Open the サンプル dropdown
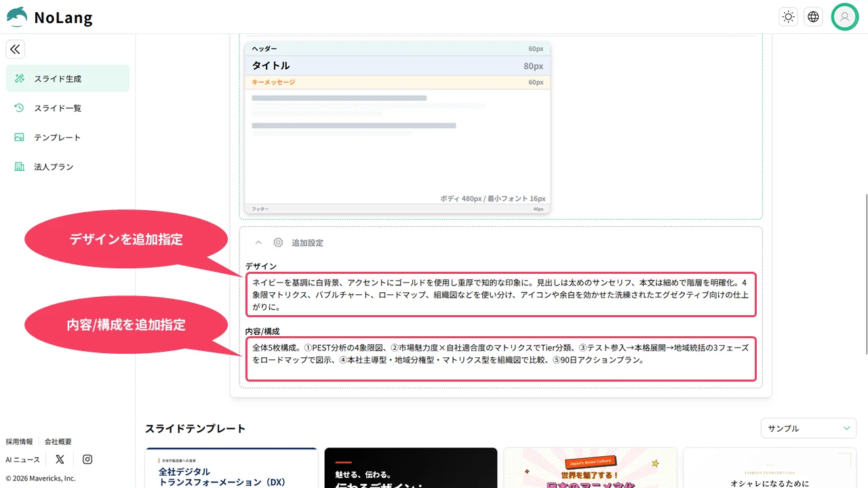 coord(808,428)
